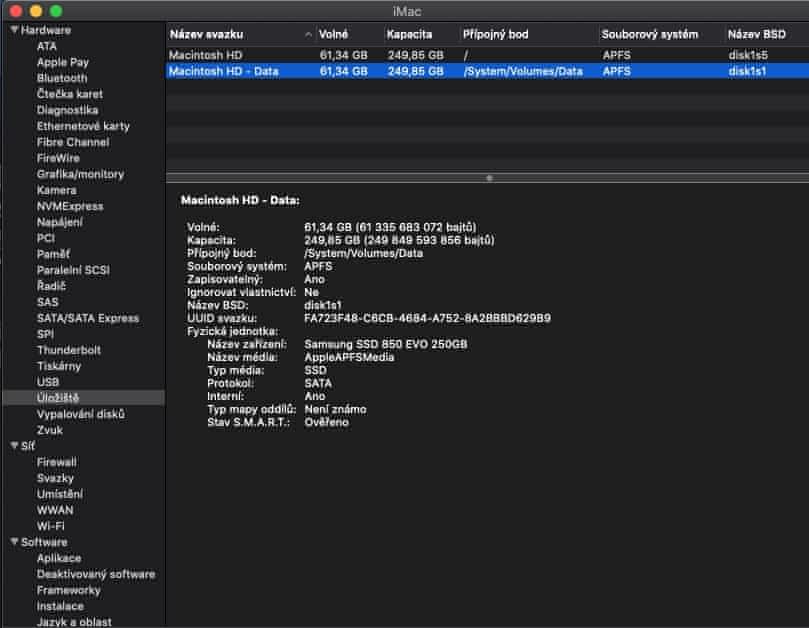This screenshot has width=809, height=628.
Task: Select the SATA/SATA Express entry
Action: (x=88, y=318)
